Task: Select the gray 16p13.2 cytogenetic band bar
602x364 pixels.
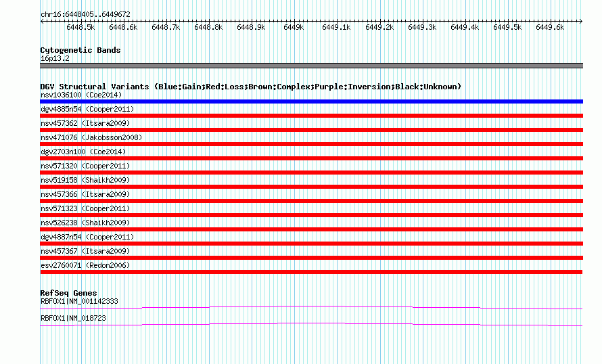Action: pyautogui.click(x=311, y=66)
